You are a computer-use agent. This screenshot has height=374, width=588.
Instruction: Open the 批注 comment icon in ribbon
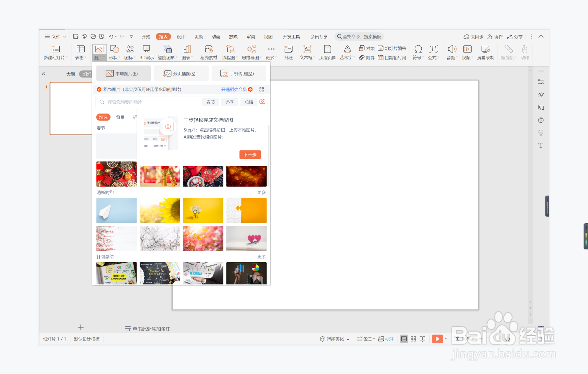click(288, 52)
